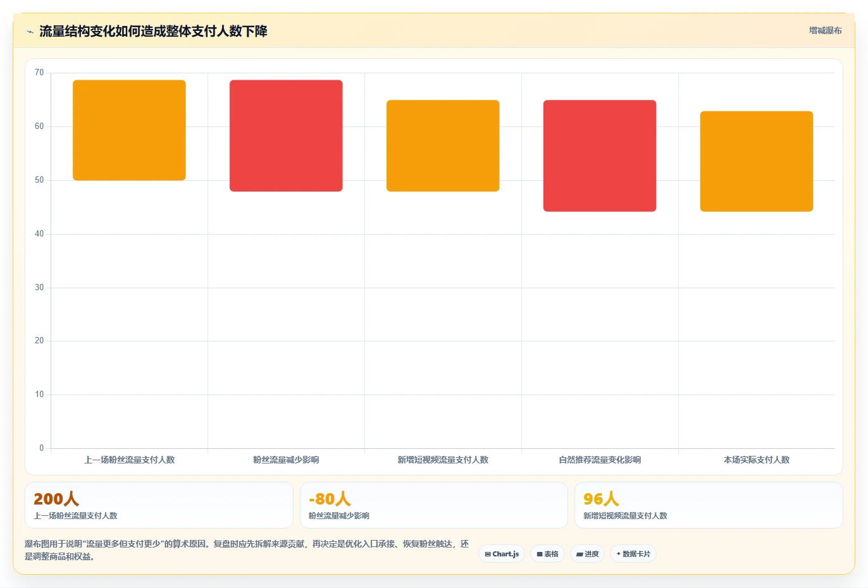868x588 pixels.
Task: Click the orange 本场实际支付人数 bar
Action: 757,161
